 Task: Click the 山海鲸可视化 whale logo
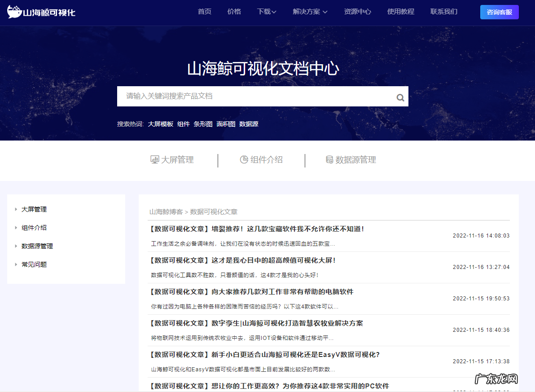coord(14,12)
